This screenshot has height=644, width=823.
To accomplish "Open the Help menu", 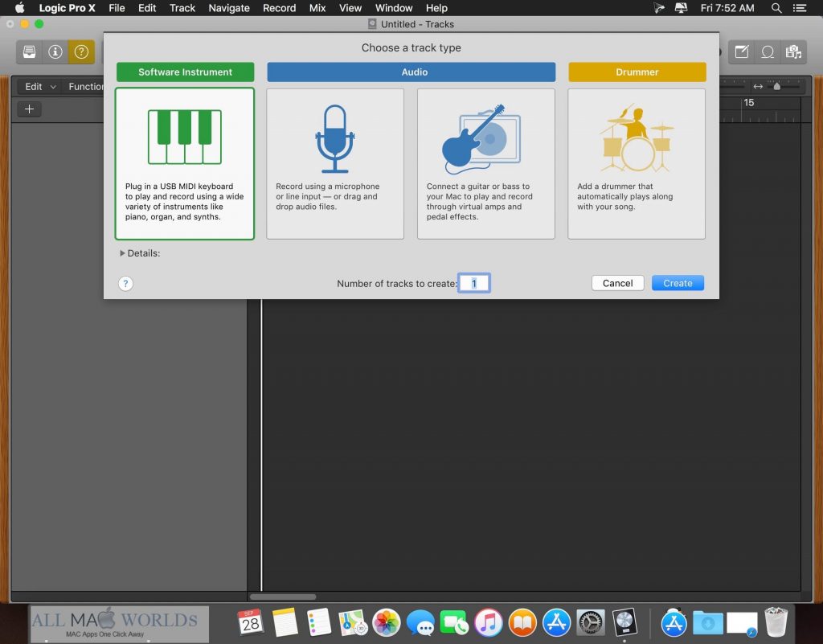I will pyautogui.click(x=436, y=8).
